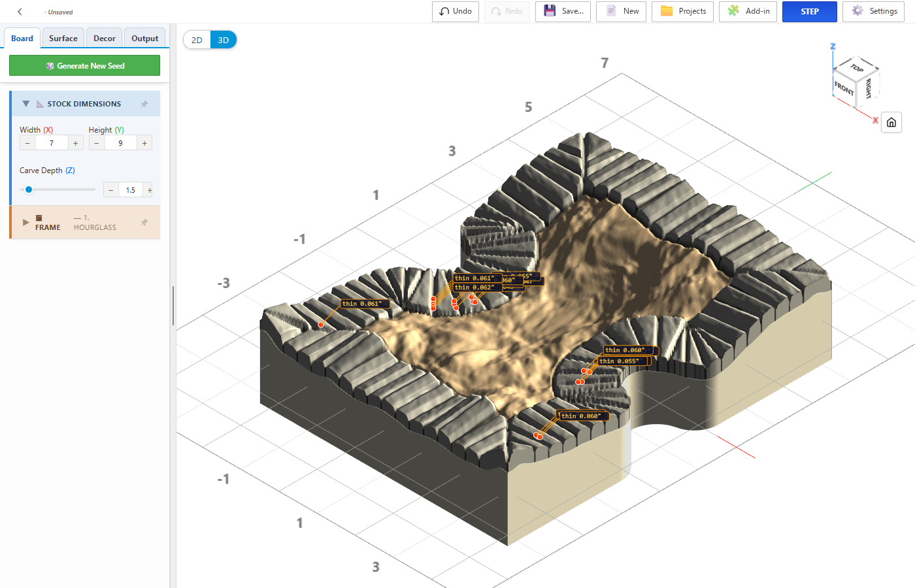Save project with the floppy disk button
The image size is (915, 588).
tap(563, 12)
